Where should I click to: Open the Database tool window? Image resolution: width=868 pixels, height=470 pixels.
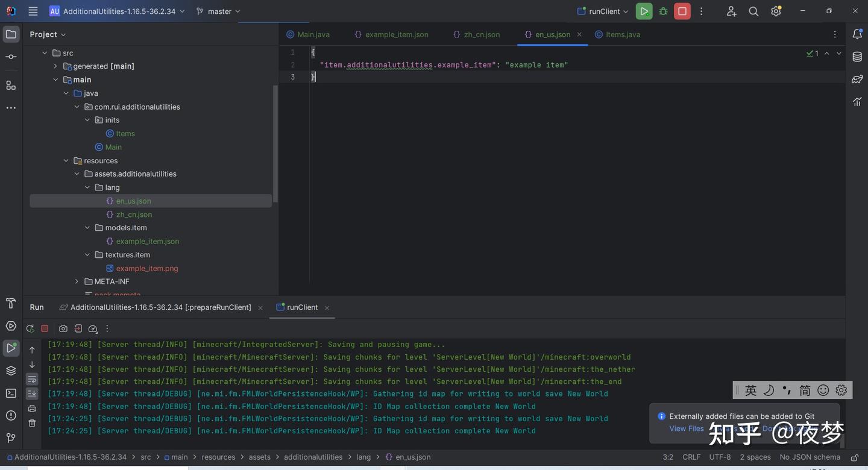[857, 57]
